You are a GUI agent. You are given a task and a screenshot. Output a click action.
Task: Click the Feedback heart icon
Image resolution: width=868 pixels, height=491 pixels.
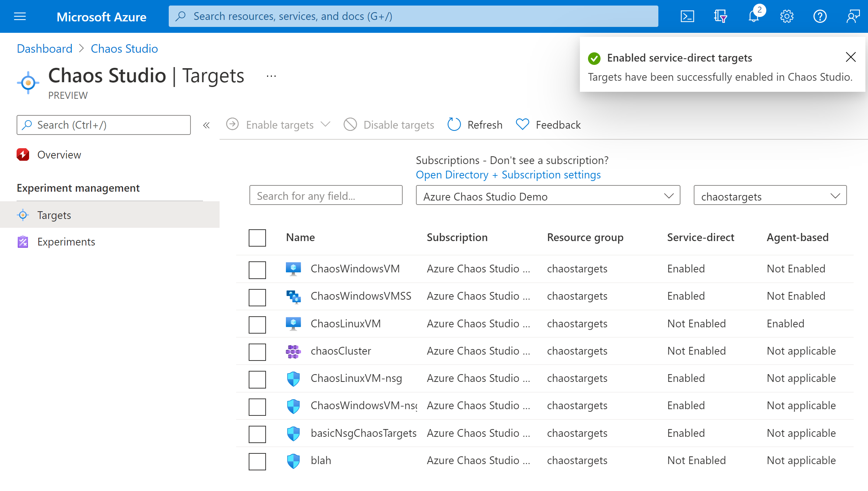pyautogui.click(x=522, y=125)
